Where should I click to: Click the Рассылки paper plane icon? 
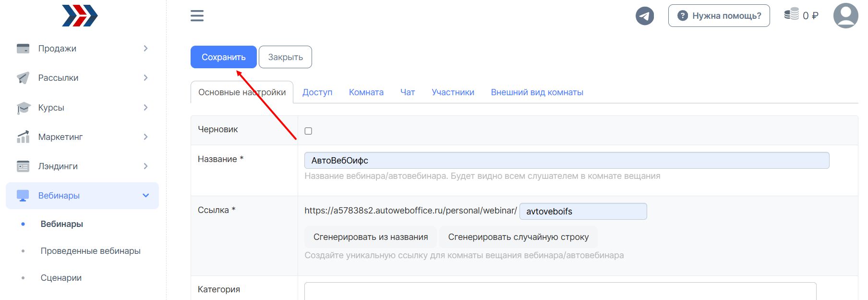coord(23,78)
